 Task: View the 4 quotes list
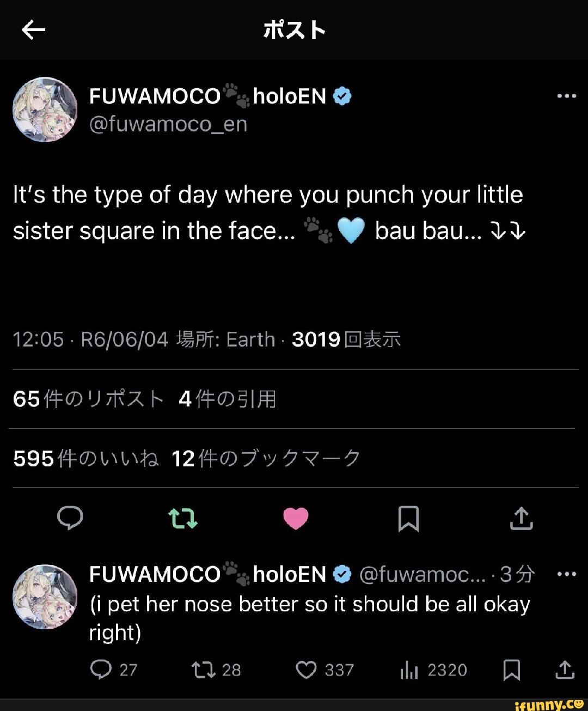(228, 399)
